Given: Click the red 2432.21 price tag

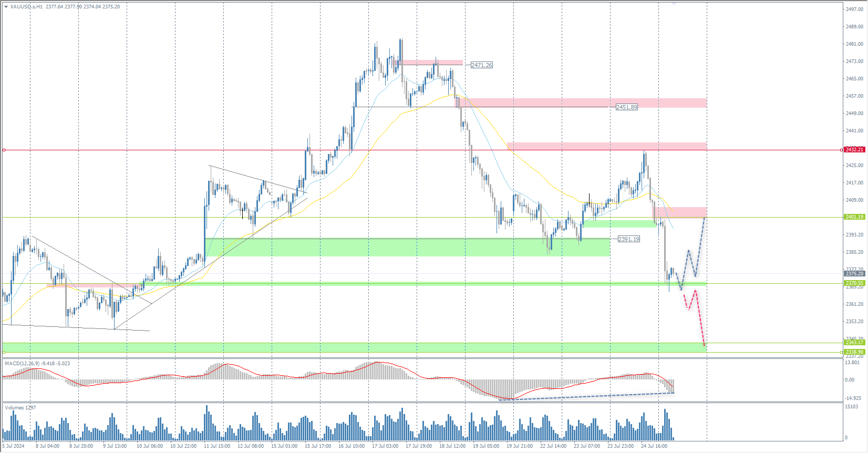Looking at the screenshot, I should (854, 150).
